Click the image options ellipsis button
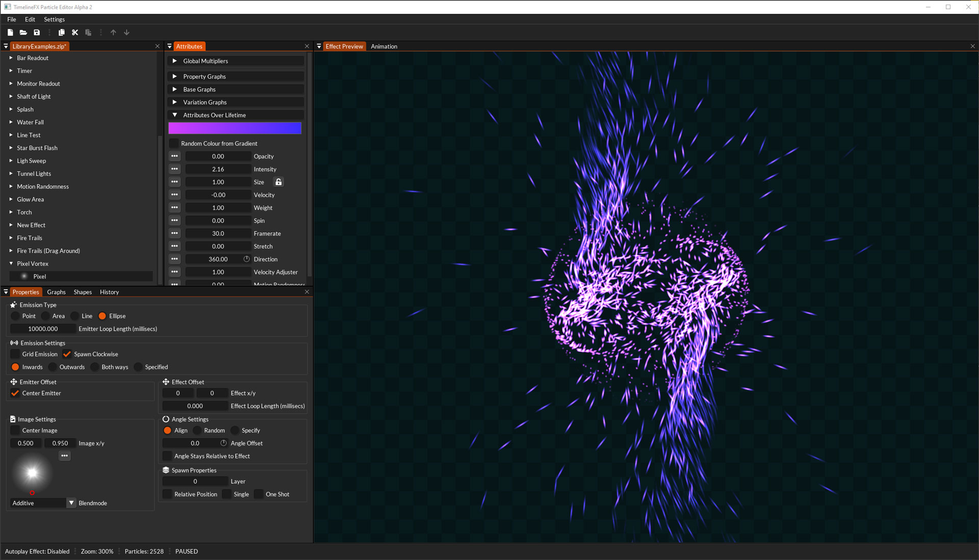The height and width of the screenshot is (560, 979). coord(64,456)
